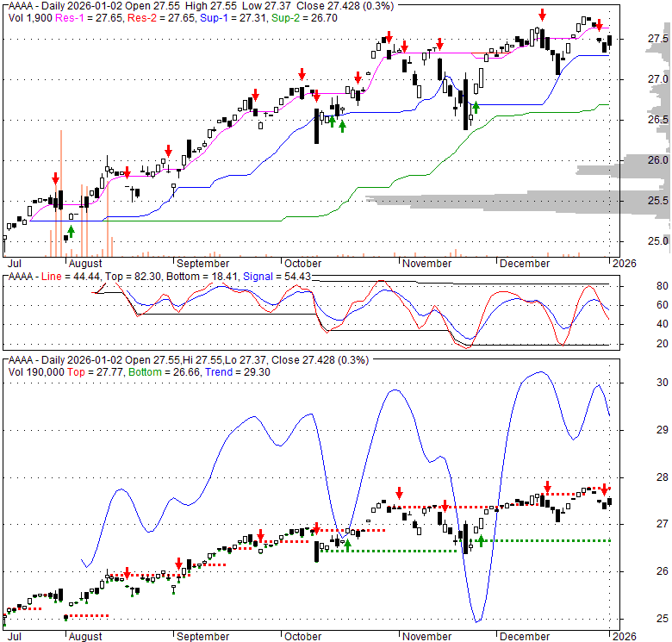Screen dimensions: 672x642
Task: Jump to November on the bottom chart's time axis
Action: coord(427,637)
